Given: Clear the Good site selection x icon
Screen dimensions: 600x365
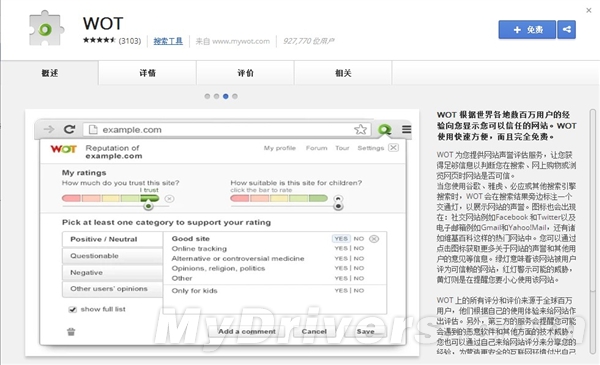Looking at the screenshot, I should tap(374, 239).
